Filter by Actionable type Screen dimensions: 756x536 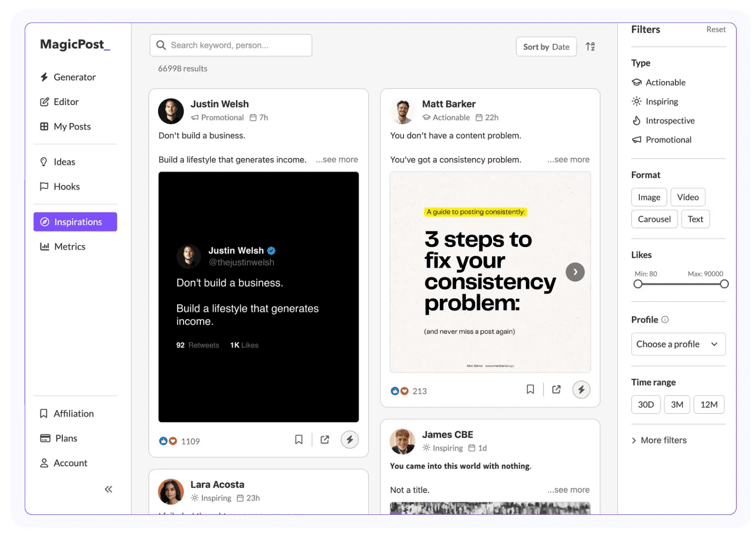click(x=658, y=83)
